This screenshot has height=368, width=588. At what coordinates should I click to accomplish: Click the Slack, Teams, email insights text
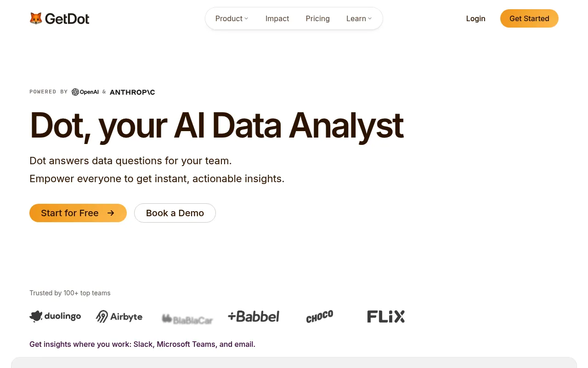coord(142,344)
